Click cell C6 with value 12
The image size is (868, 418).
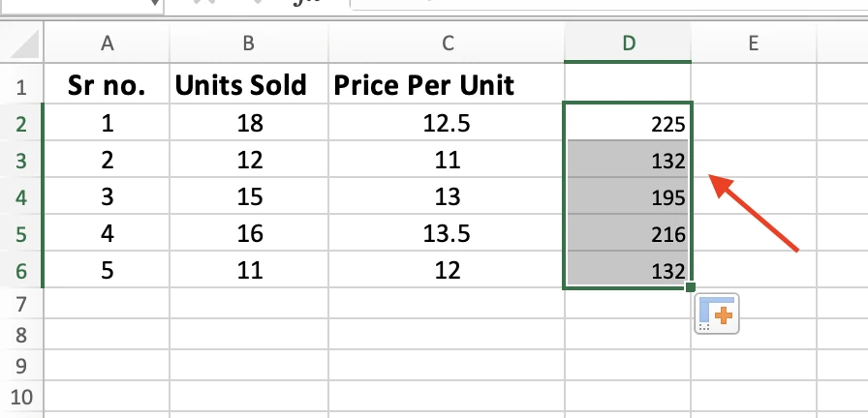(x=447, y=271)
